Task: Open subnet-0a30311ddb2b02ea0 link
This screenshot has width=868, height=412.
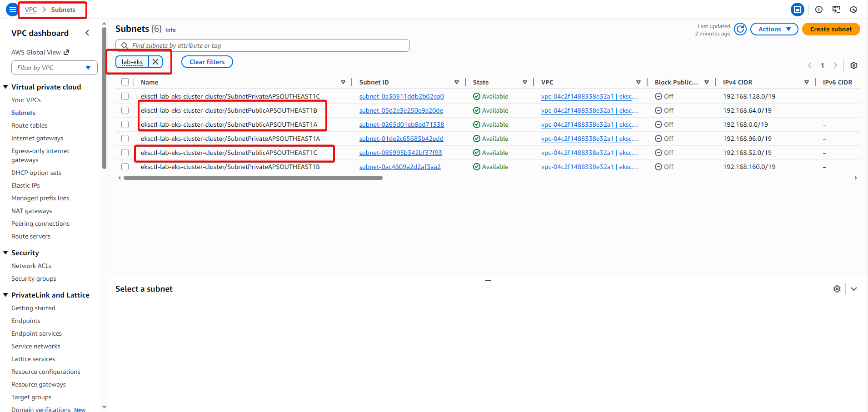Action: pyautogui.click(x=401, y=96)
